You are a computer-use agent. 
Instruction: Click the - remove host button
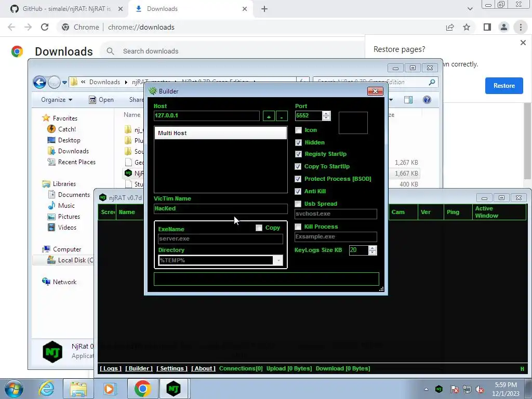282,116
